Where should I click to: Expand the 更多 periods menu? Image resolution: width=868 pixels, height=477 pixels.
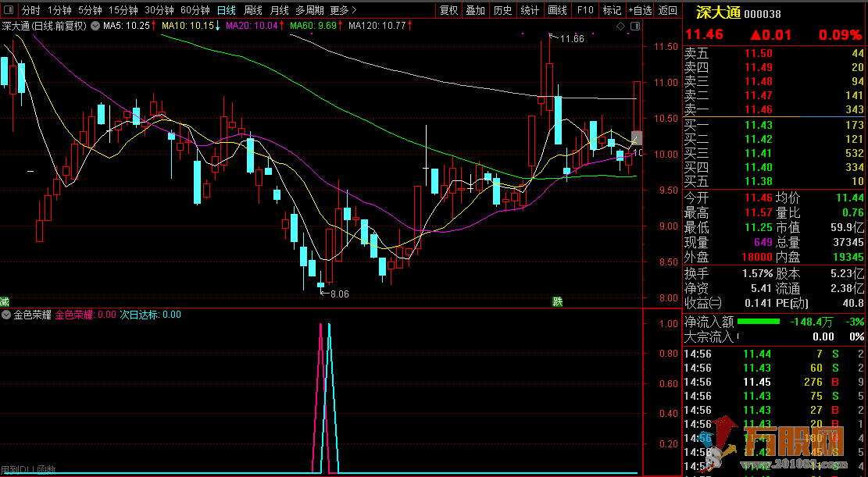[x=343, y=10]
